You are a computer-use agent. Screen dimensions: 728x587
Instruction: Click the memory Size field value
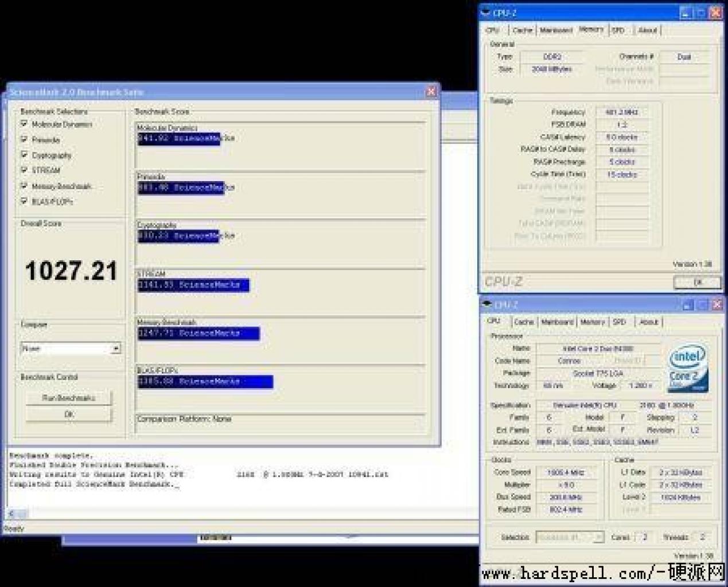tap(552, 69)
